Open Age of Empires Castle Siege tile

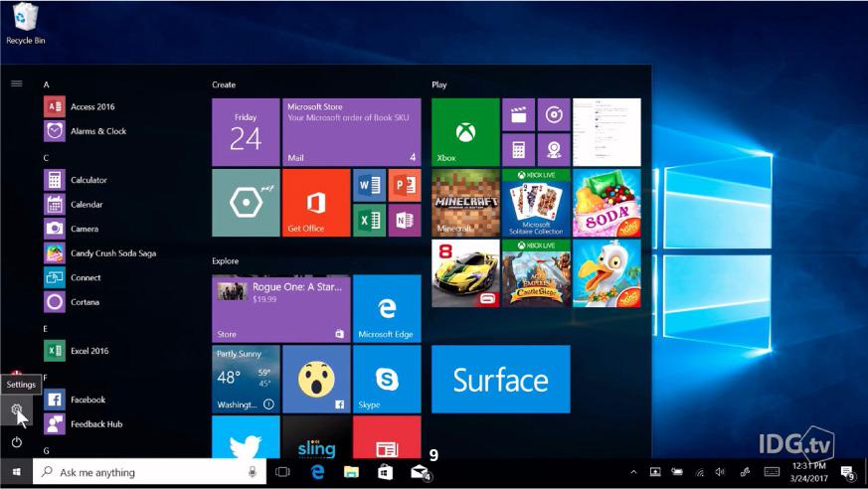[536, 273]
